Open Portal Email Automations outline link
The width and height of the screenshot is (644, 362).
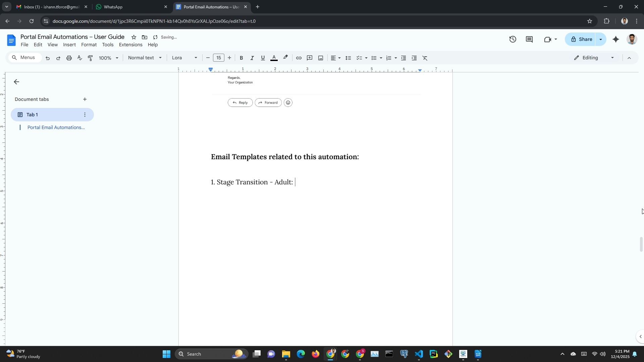tap(56, 127)
